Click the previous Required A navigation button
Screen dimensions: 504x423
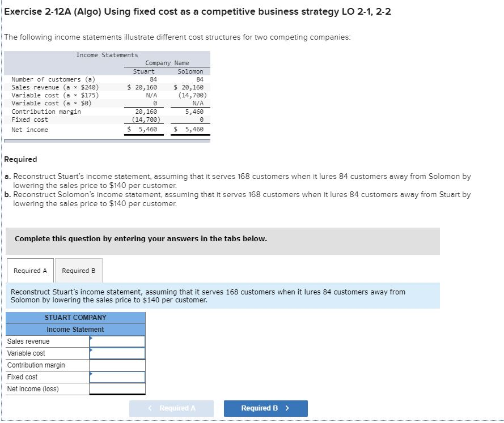[171, 408]
